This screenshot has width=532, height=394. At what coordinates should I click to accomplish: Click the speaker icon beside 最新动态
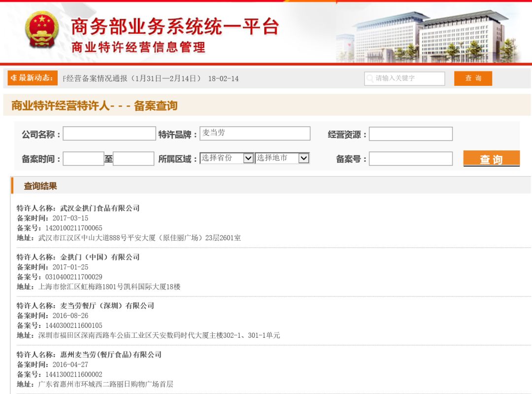[x=14, y=78]
